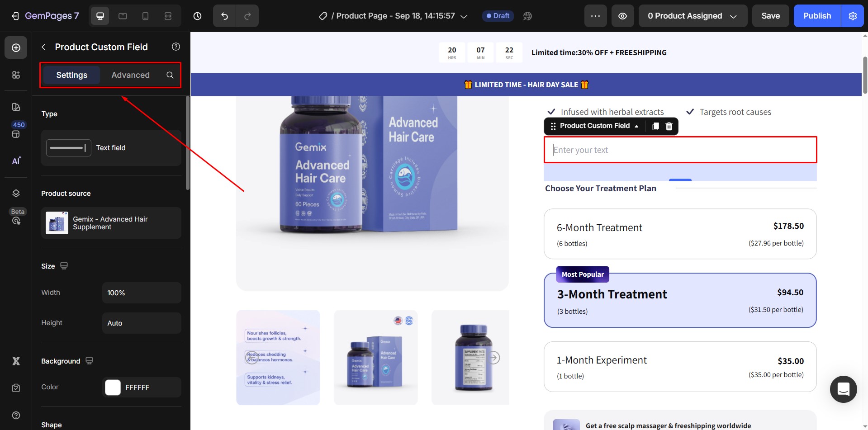Switch to the Advanced tab
Viewport: 868px width, 430px height.
(x=131, y=75)
